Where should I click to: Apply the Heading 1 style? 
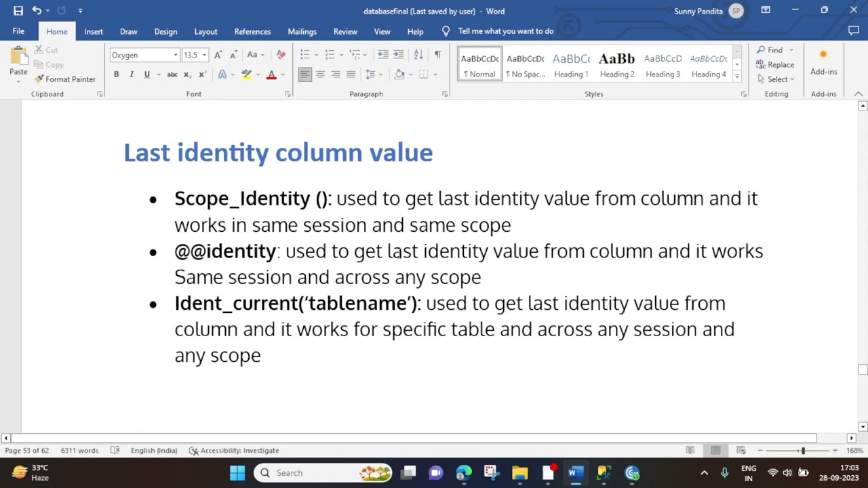(571, 64)
